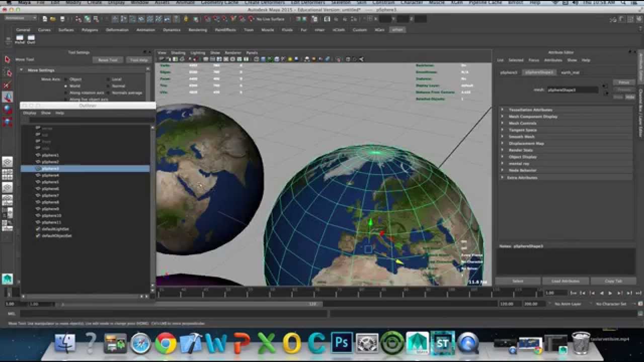Select the Select tool arrow in toolbox
Image resolution: width=644 pixels, height=362 pixels.
click(8, 59)
